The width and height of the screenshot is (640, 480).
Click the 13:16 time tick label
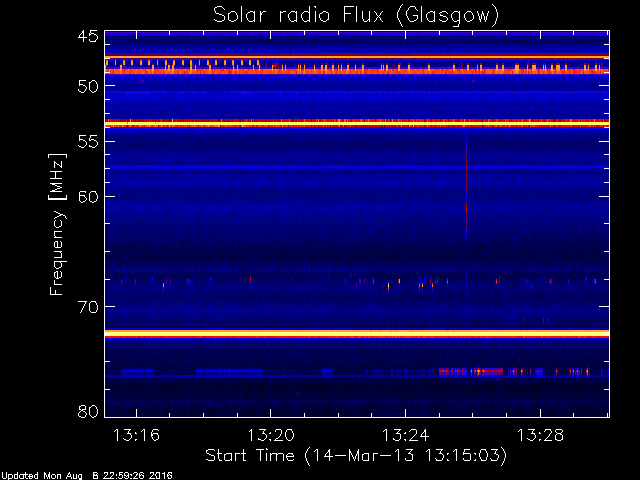pyautogui.click(x=136, y=435)
